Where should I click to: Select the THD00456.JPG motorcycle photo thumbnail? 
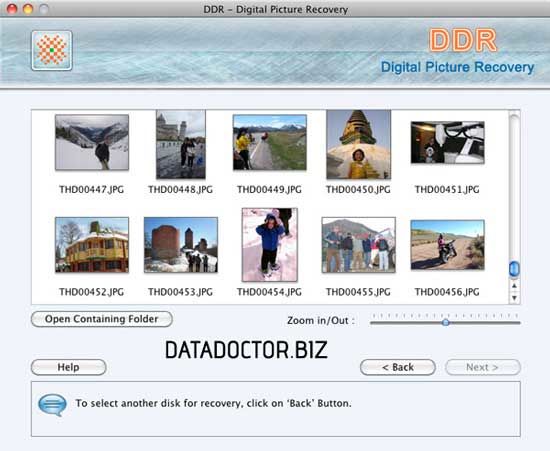pyautogui.click(x=448, y=245)
